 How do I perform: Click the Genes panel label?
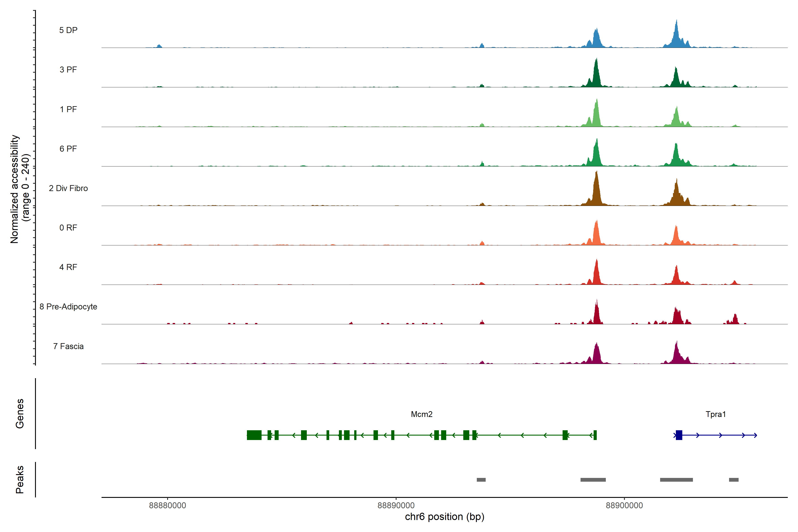pos(20,414)
